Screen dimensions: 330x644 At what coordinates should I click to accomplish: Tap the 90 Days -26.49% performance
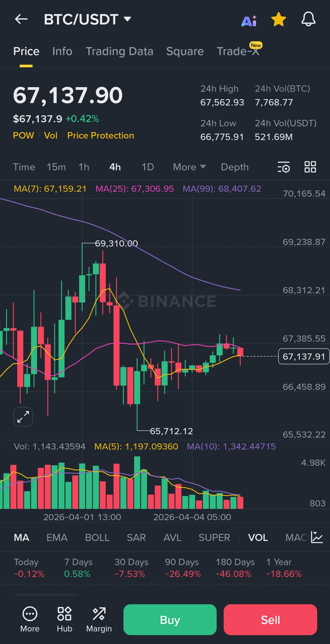[x=183, y=568]
